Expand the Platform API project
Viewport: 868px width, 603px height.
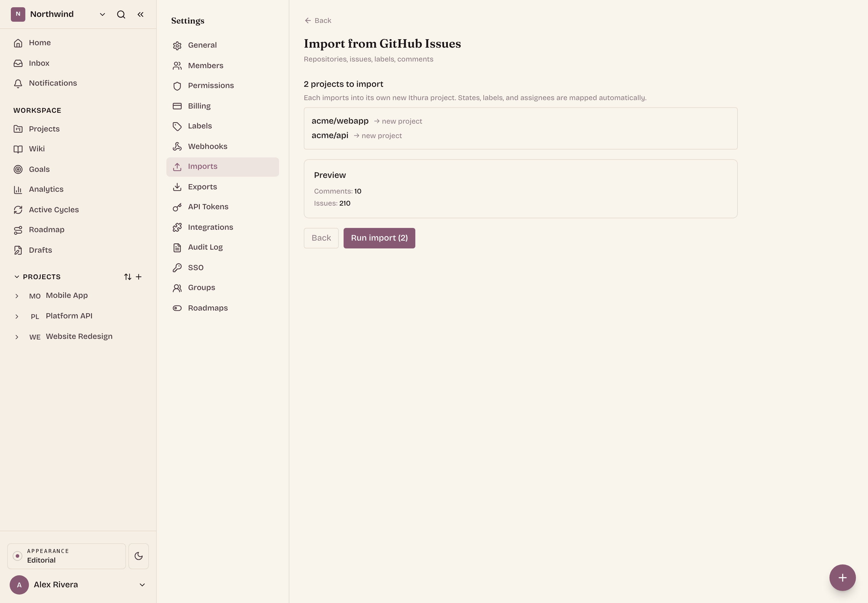point(17,316)
